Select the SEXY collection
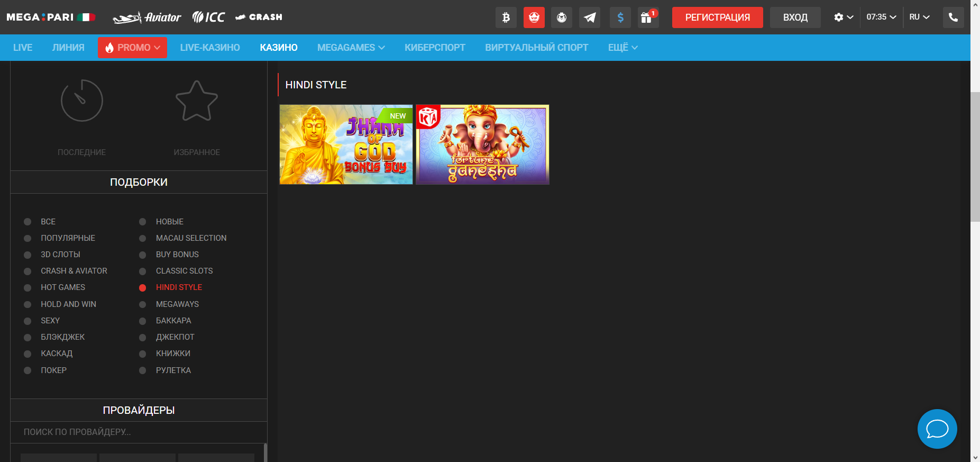 point(50,321)
